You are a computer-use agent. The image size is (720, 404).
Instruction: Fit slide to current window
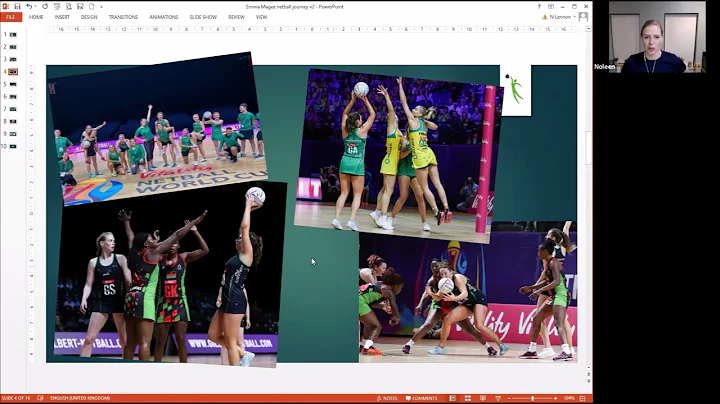point(582,398)
